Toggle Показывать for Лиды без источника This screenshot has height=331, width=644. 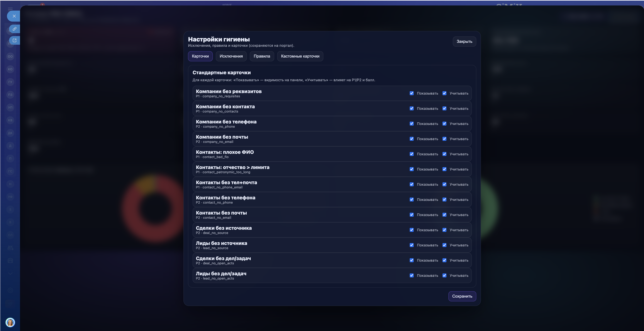[412, 245]
